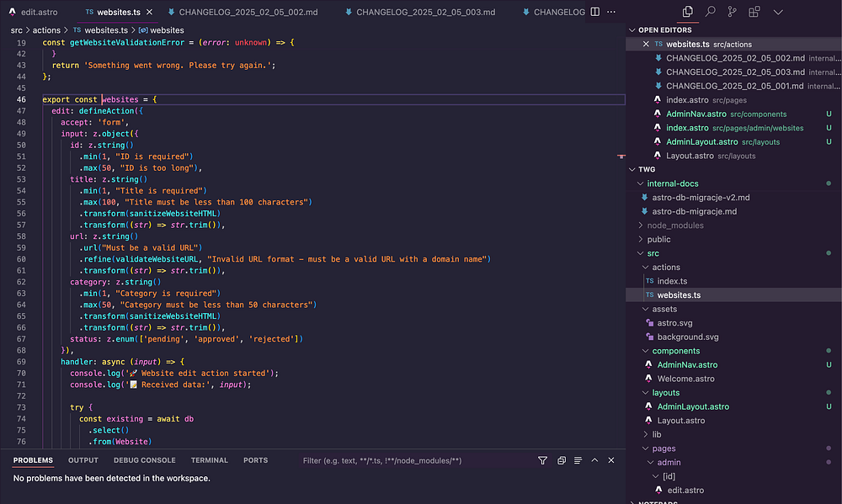Open the Explorer view in activity bar
This screenshot has width=842, height=504.
[x=688, y=12]
